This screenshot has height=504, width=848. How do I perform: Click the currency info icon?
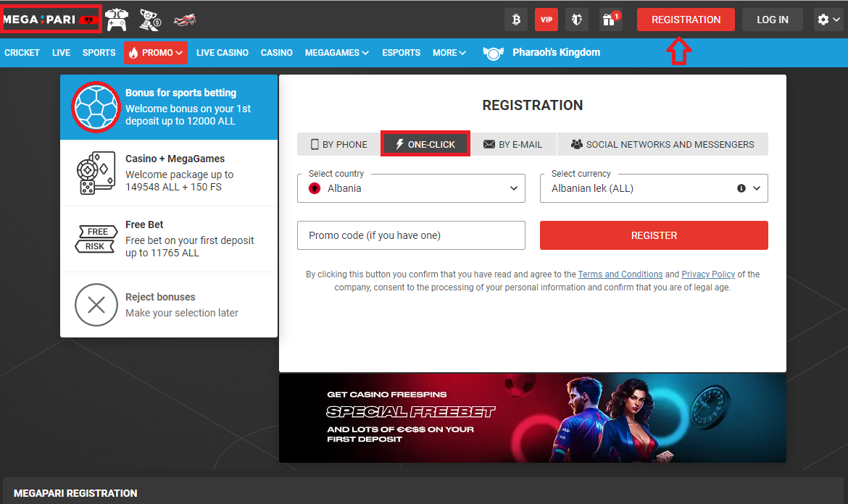coord(741,188)
